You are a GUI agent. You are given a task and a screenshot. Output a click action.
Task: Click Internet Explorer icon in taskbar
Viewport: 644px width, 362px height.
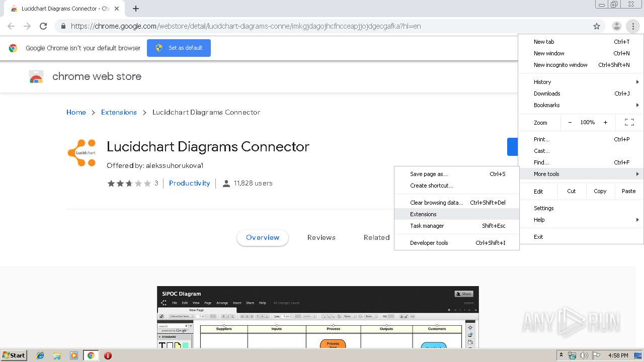pos(40,355)
